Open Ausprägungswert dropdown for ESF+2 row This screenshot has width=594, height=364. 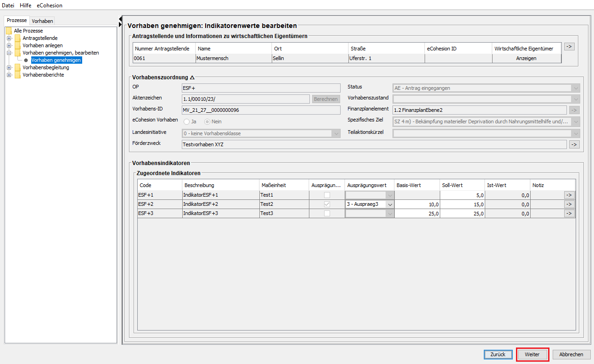(x=390, y=204)
